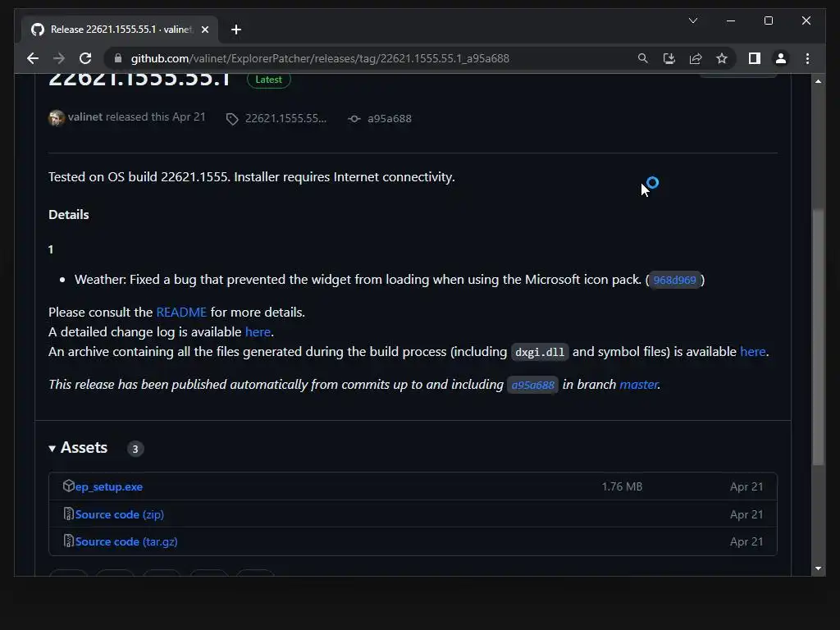Click Apr 21 date in Source code (zip) row
This screenshot has height=630, width=840.
(746, 514)
